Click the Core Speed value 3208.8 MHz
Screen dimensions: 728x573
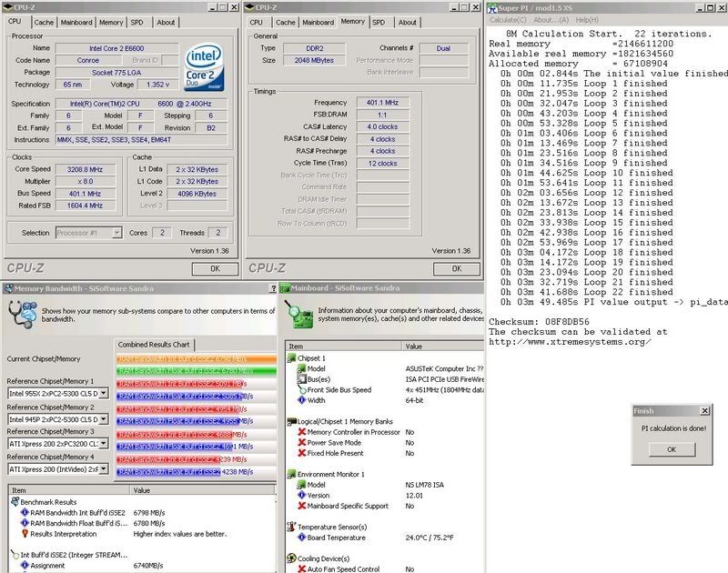[x=85, y=169]
